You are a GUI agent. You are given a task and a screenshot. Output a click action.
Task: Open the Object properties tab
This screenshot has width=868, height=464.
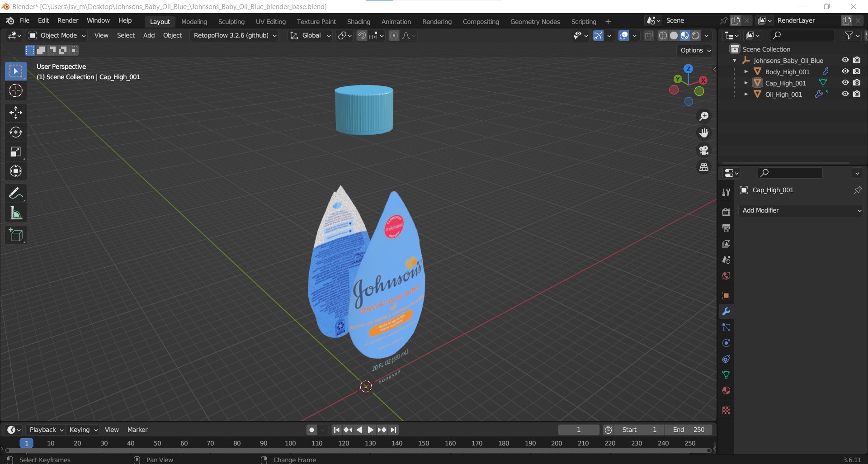(726, 296)
